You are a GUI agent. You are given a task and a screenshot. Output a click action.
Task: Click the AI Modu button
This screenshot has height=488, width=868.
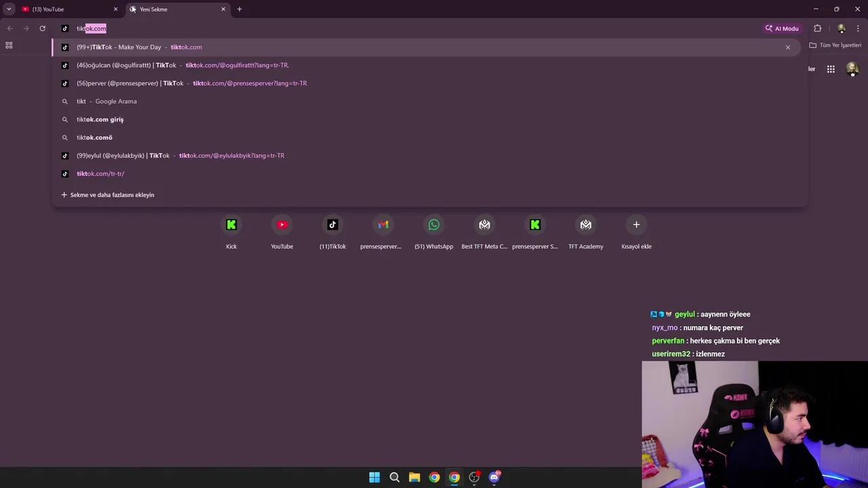(783, 28)
